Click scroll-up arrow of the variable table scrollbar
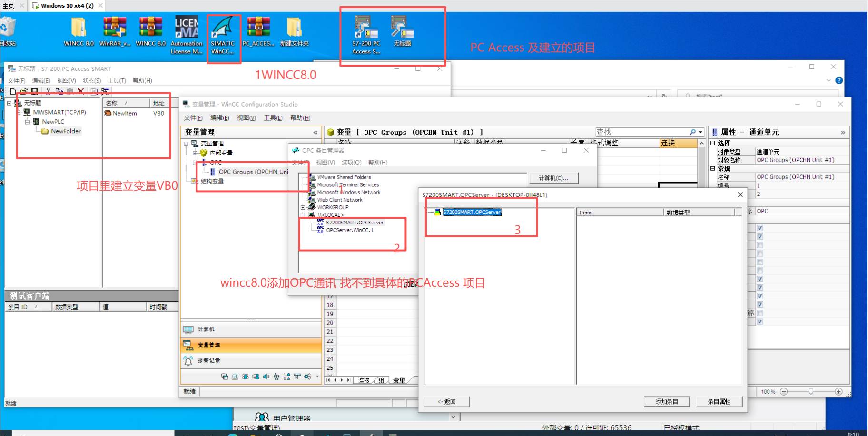 [x=701, y=143]
